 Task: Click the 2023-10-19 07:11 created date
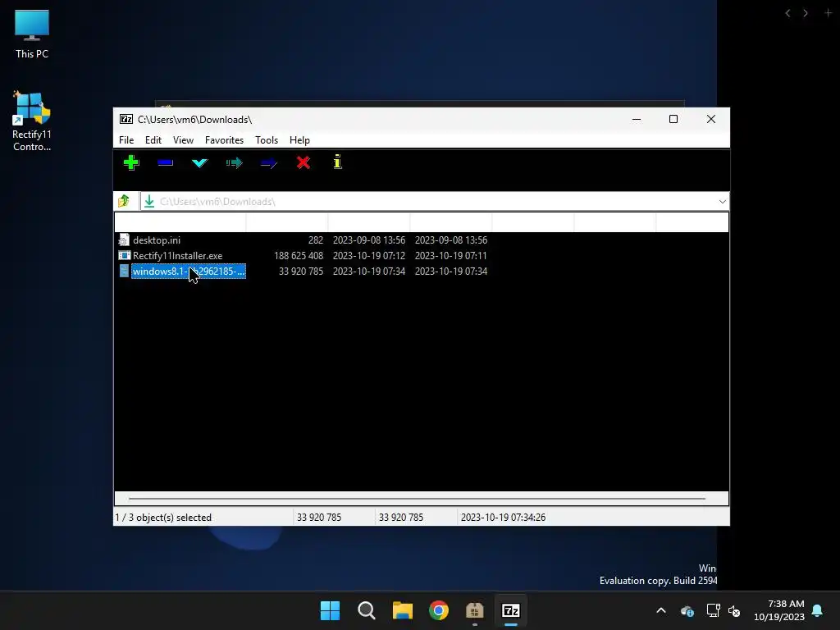[450, 256]
